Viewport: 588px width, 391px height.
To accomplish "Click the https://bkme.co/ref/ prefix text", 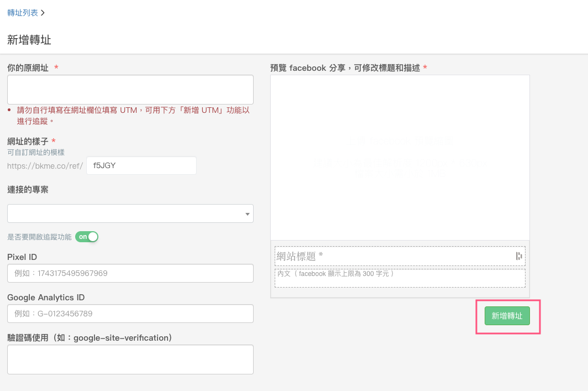I will click(x=45, y=166).
